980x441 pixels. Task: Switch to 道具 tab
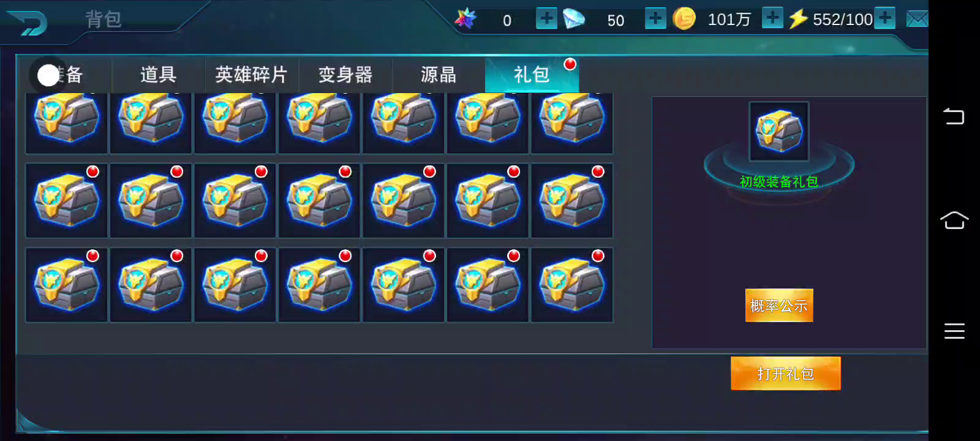(x=158, y=75)
